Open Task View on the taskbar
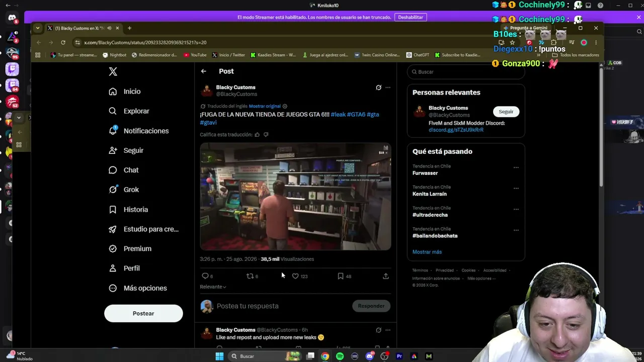The image size is (644, 362). pyautogui.click(x=310, y=356)
